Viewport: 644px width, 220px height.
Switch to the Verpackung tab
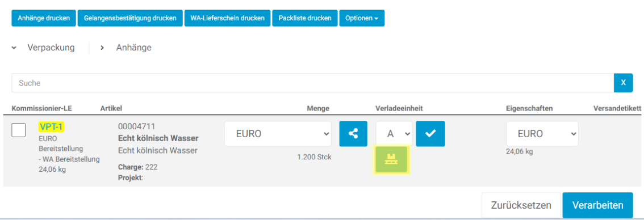[x=51, y=48]
